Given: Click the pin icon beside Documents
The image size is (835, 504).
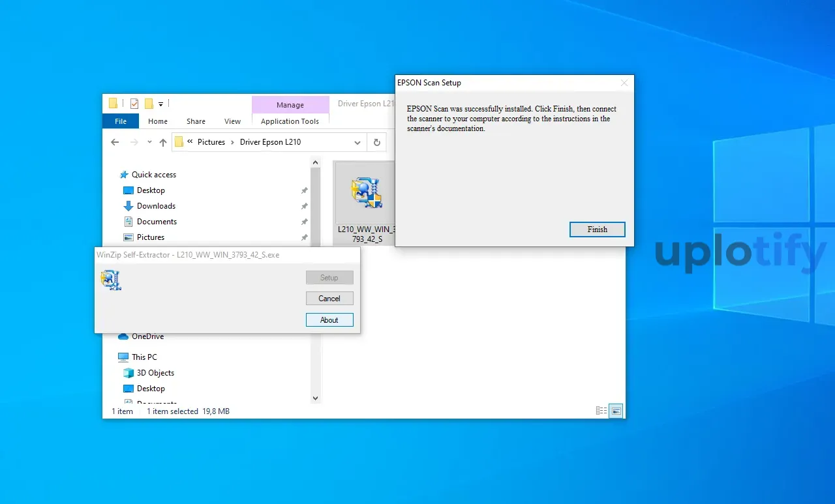Looking at the screenshot, I should coord(304,222).
